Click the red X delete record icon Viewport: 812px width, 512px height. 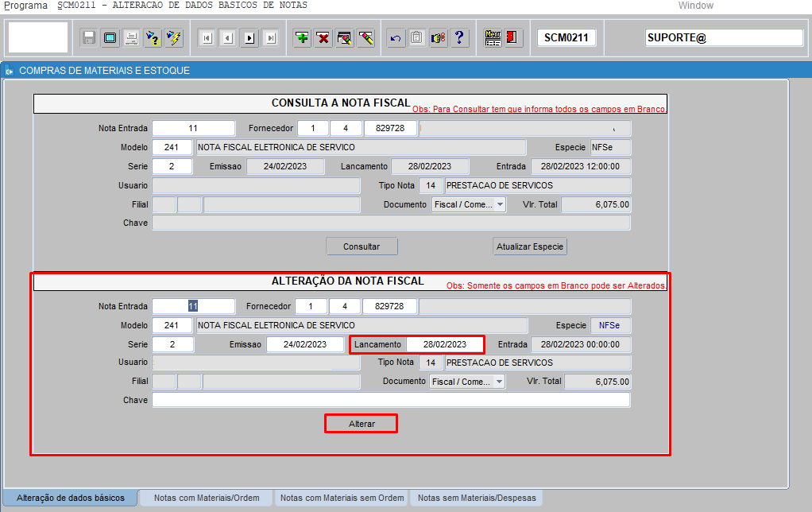(323, 38)
